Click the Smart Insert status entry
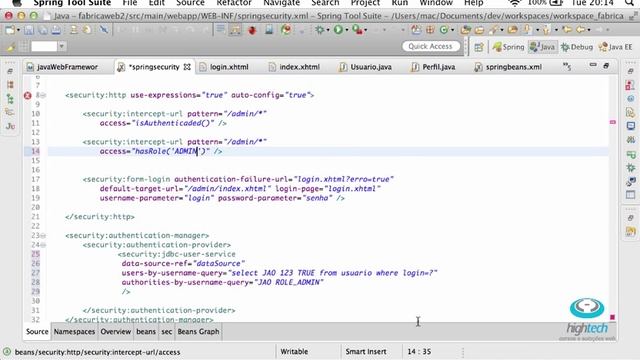This screenshot has height=360, width=640. point(366,352)
